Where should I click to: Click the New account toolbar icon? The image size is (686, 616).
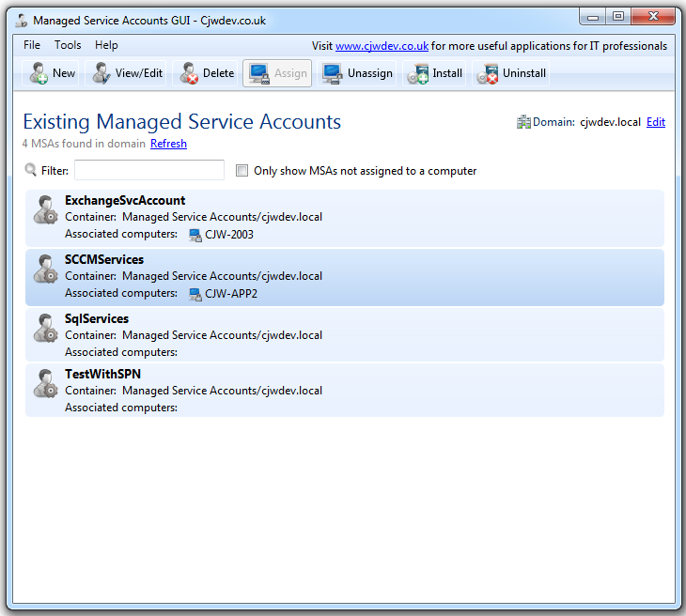tap(39, 73)
